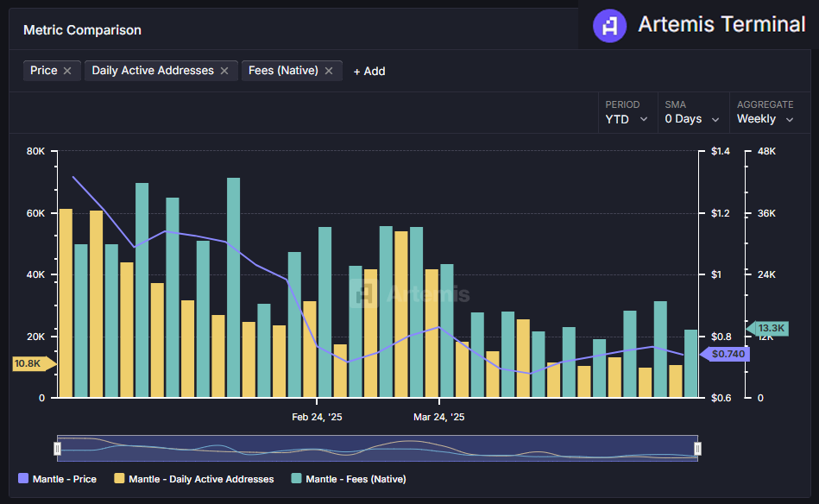Select the Price metric chip label
Viewport: 819px width, 504px height.
(44, 71)
